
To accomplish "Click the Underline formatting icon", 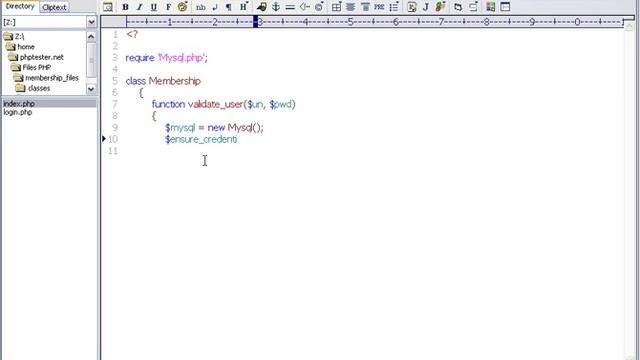I will (x=153, y=7).
